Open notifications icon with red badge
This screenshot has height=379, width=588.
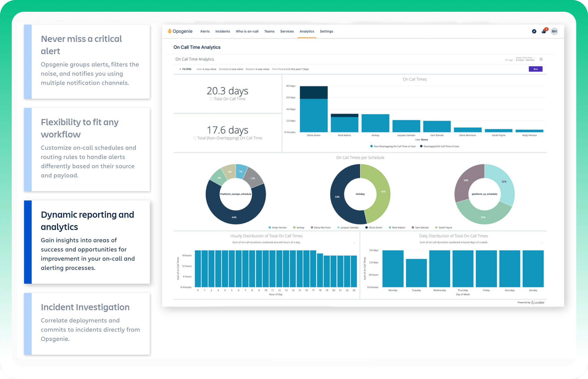[544, 31]
